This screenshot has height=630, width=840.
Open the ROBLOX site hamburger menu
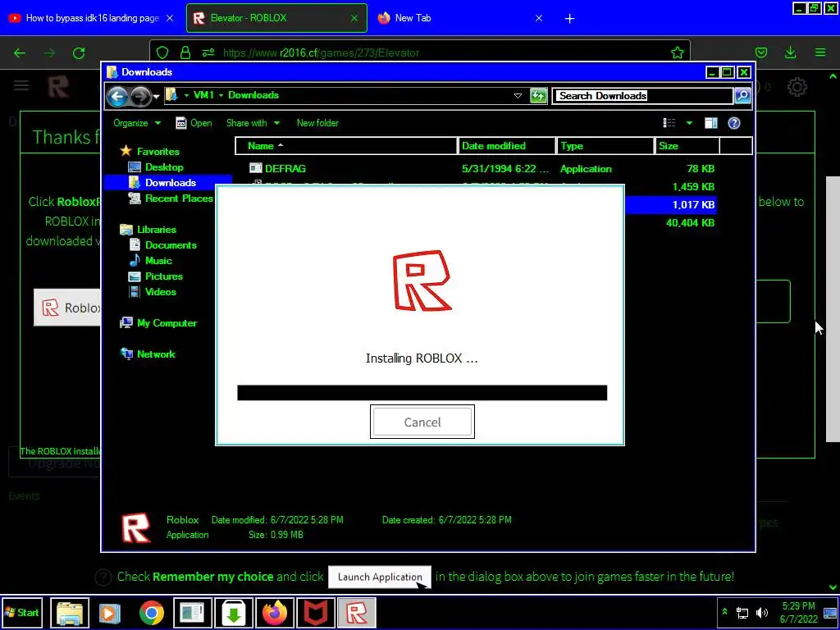[x=21, y=85]
